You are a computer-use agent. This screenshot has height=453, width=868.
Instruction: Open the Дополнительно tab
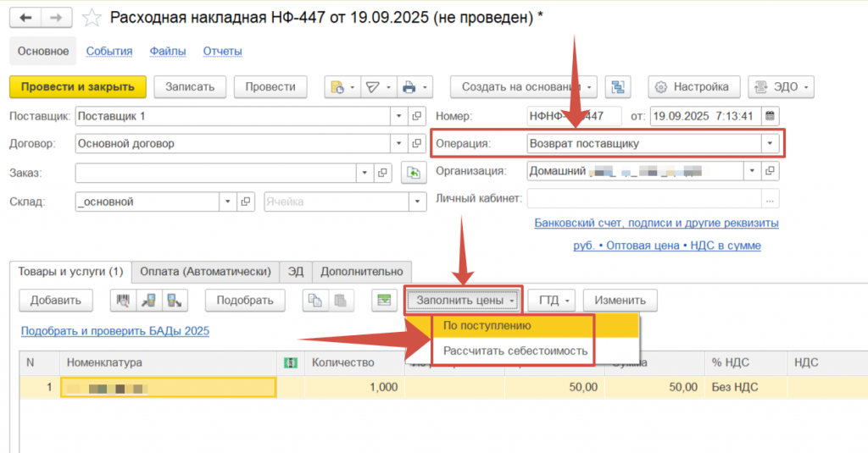(x=360, y=271)
